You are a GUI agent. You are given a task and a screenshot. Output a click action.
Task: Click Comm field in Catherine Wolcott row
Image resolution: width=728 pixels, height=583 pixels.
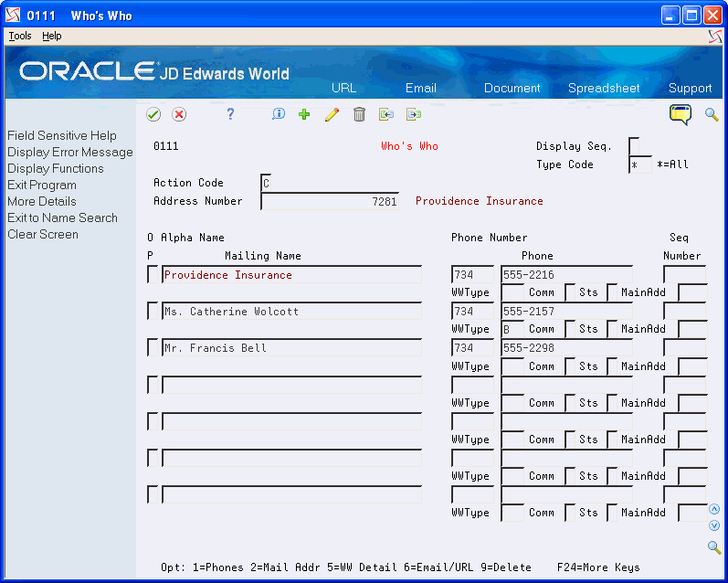[x=570, y=329]
